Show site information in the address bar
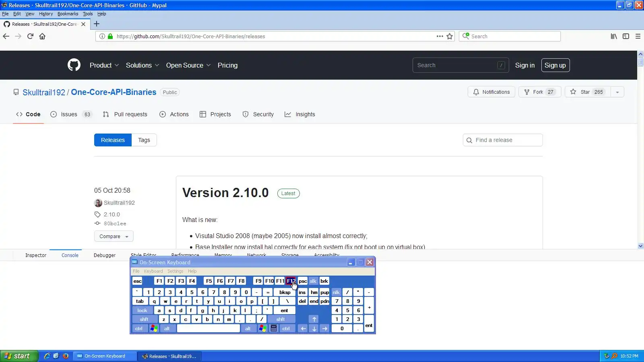Viewport: 644px width, 362px height. coord(102,36)
